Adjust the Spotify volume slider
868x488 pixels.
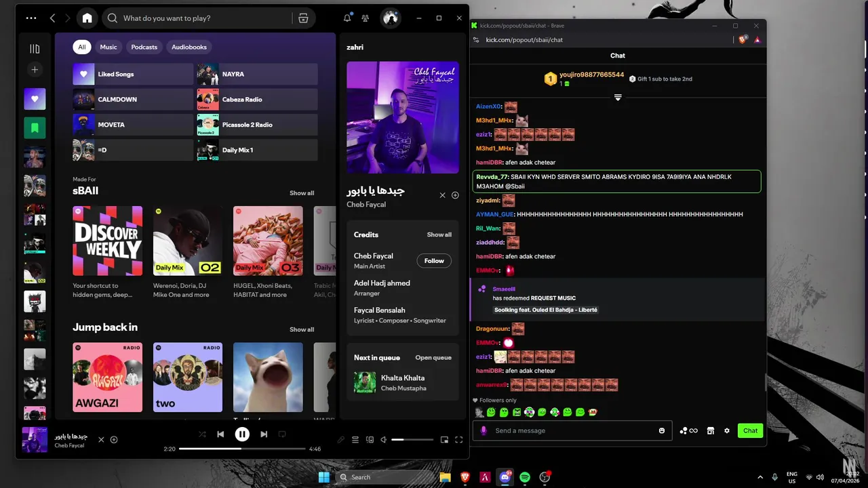click(x=412, y=440)
